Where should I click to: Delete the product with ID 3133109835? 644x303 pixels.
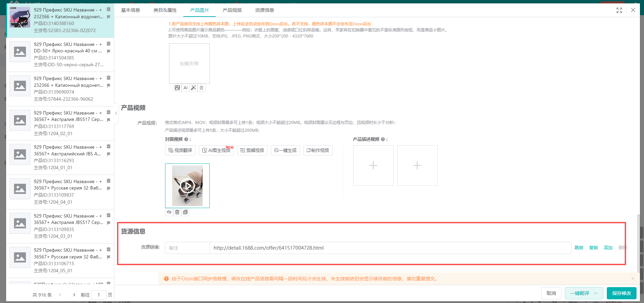[x=109, y=215]
